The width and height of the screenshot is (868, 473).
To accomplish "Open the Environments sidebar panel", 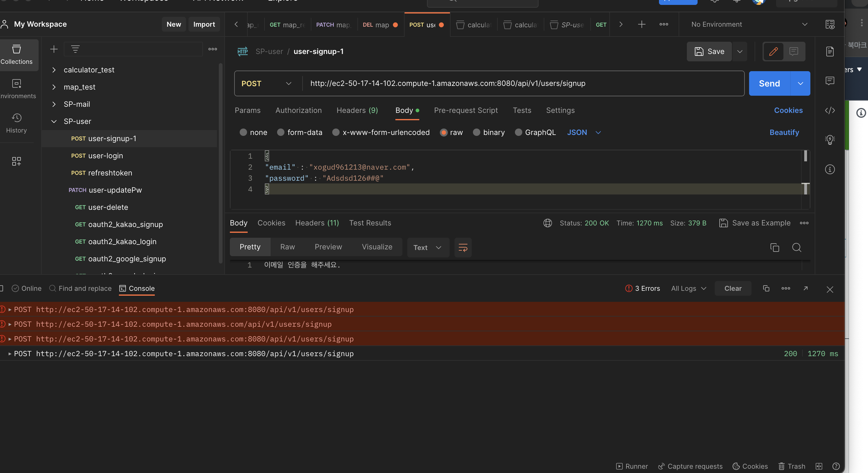I will (16, 89).
